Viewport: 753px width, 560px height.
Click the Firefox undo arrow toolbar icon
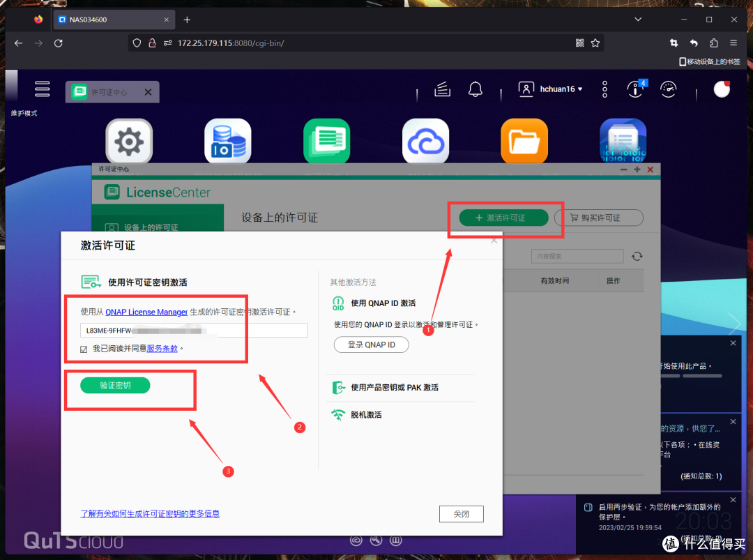point(694,43)
